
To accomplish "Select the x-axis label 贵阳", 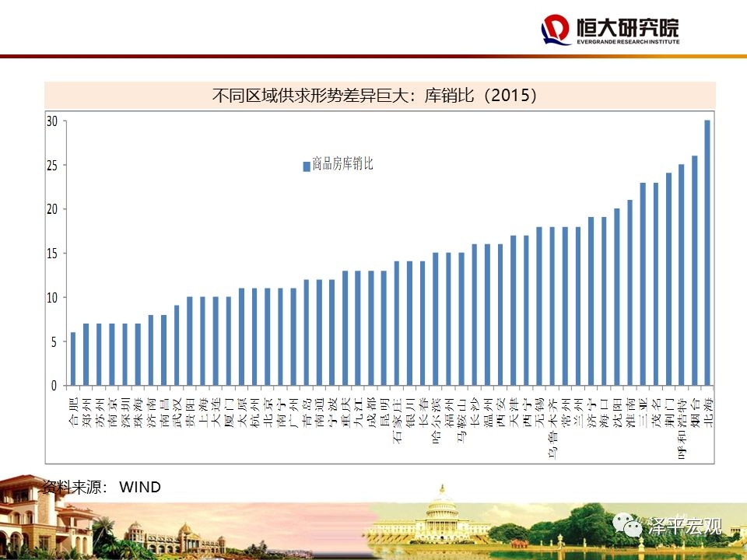I will 190,414.
